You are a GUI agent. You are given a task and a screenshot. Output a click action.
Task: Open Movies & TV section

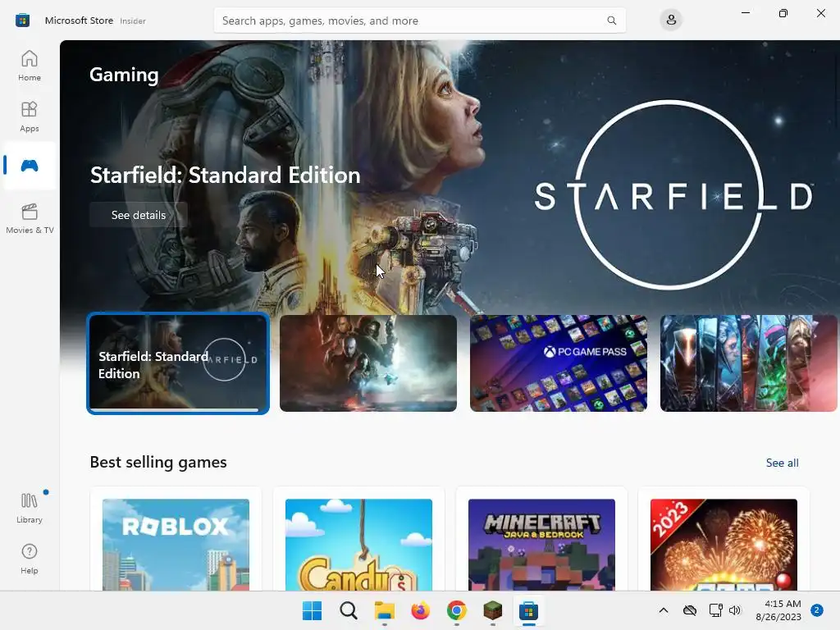(x=30, y=218)
